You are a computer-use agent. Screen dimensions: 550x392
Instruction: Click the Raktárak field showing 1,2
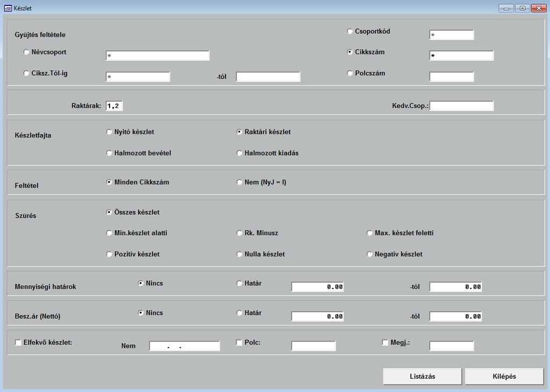(114, 106)
